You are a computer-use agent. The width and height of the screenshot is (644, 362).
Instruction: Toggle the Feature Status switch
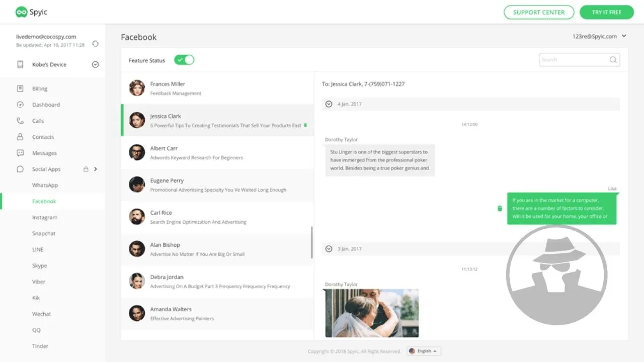(x=184, y=60)
